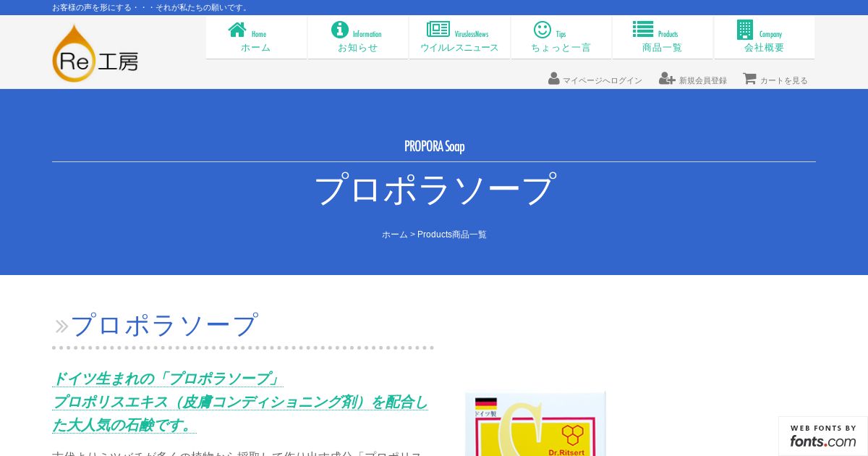868x456 pixels.
Task: Click the Web Fonts by fonts.com badge
Action: [823, 436]
